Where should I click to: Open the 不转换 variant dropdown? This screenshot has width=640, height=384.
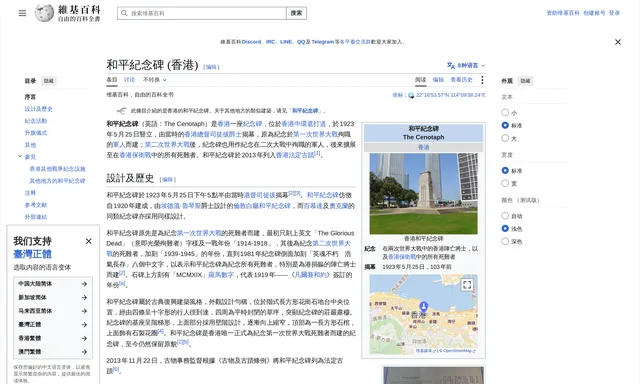tap(155, 80)
